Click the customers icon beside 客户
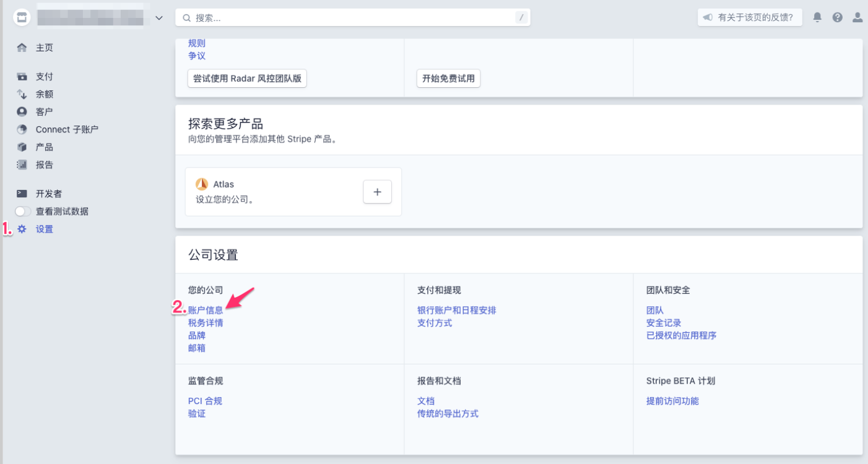This screenshot has height=464, width=868. pos(22,112)
